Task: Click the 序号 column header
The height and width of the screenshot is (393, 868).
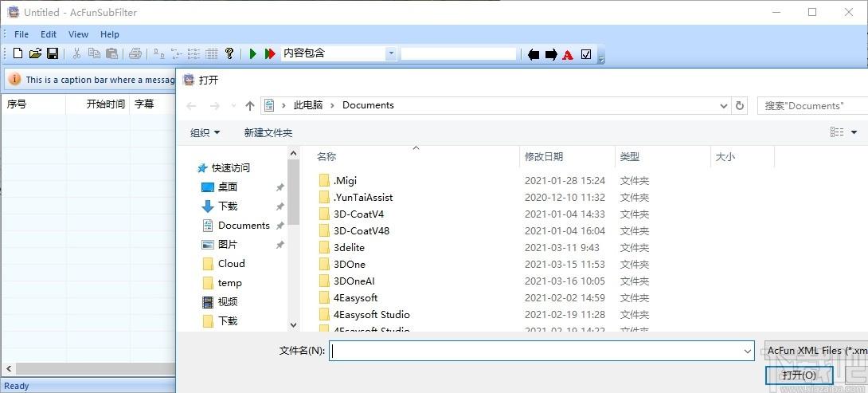Action: pyautogui.click(x=33, y=104)
